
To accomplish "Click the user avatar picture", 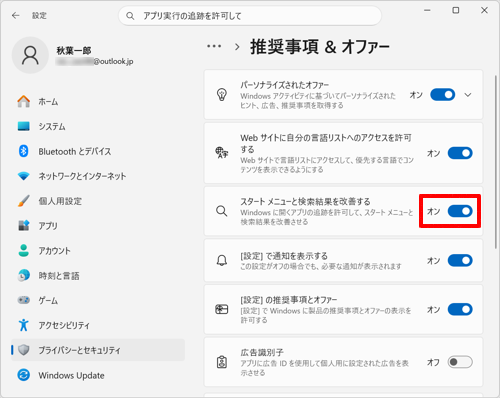I will click(x=30, y=55).
